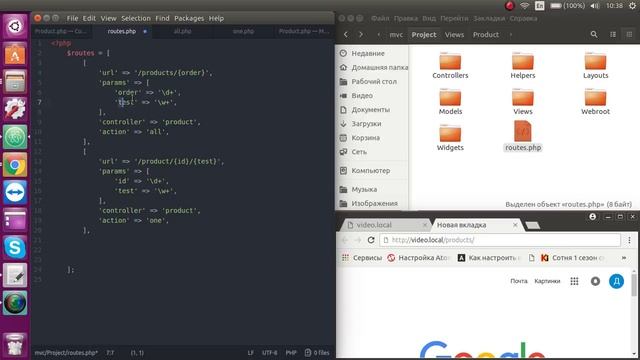Open purple window app in the dock

[15, 220]
